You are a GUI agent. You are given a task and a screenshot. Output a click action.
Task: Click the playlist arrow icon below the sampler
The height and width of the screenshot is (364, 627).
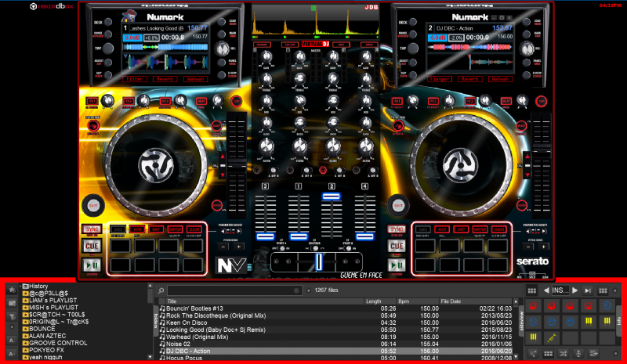point(594,354)
